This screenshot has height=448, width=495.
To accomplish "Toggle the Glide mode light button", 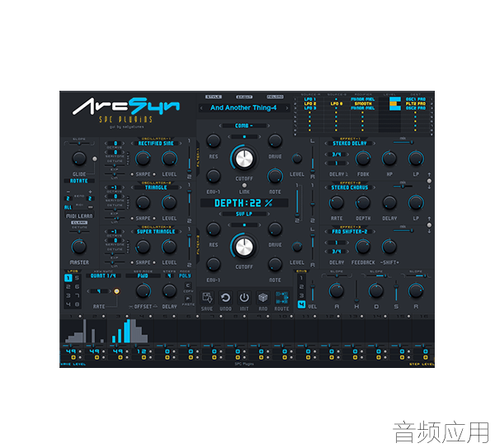I will click(x=94, y=159).
